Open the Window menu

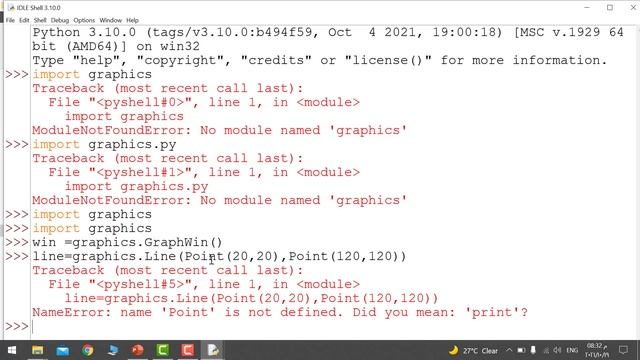[111, 20]
